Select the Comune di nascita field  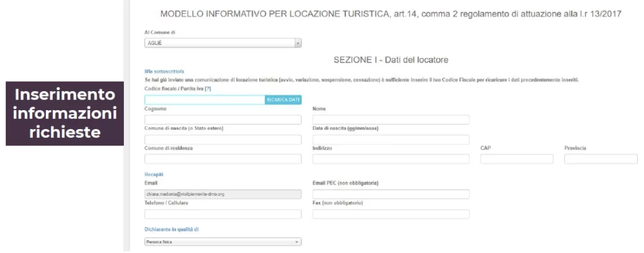coord(223,139)
